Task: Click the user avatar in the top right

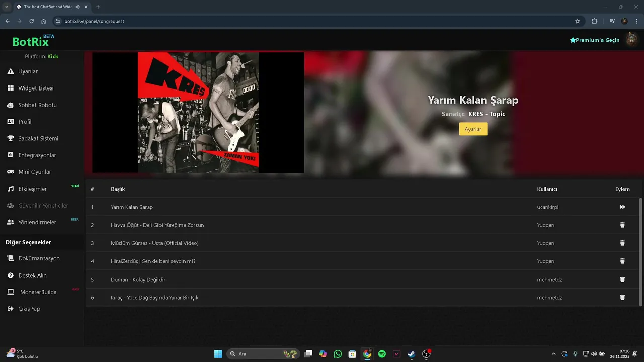Action: 631,40
